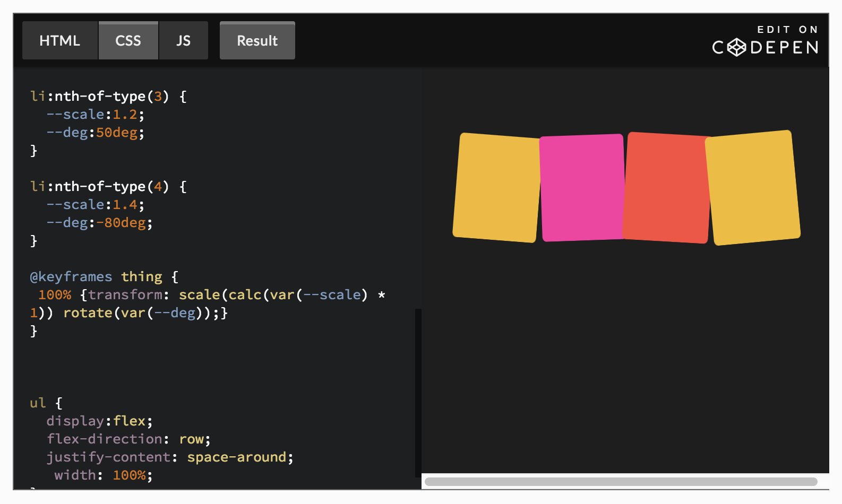Open the JS tab
This screenshot has width=842, height=504.
(x=184, y=40)
